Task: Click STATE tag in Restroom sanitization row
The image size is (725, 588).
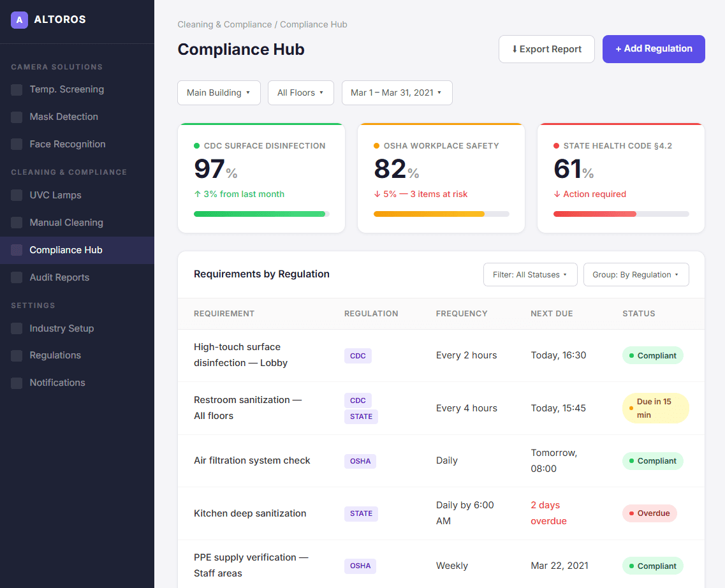Action: (361, 416)
